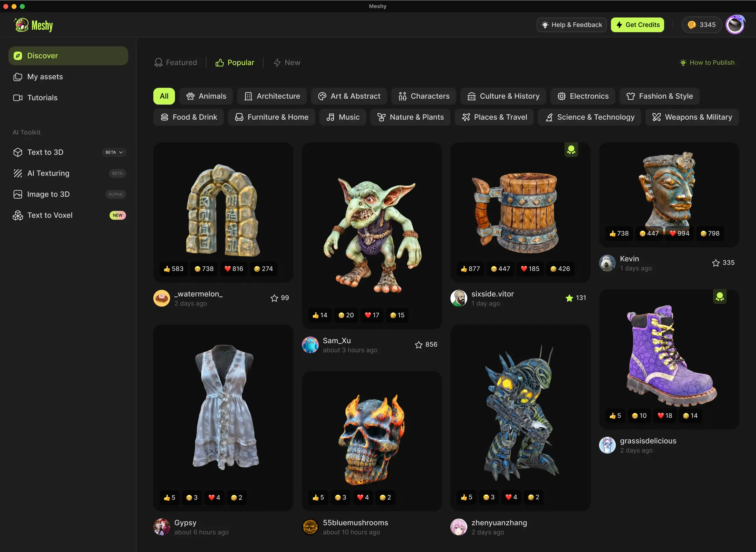Open How to Publish guide
This screenshot has height=552, width=756.
point(708,62)
